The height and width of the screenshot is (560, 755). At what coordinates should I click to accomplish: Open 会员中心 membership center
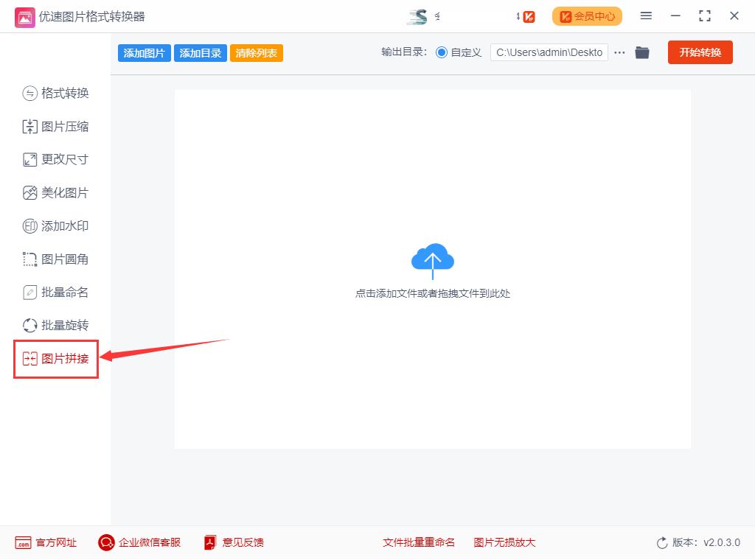pos(586,15)
